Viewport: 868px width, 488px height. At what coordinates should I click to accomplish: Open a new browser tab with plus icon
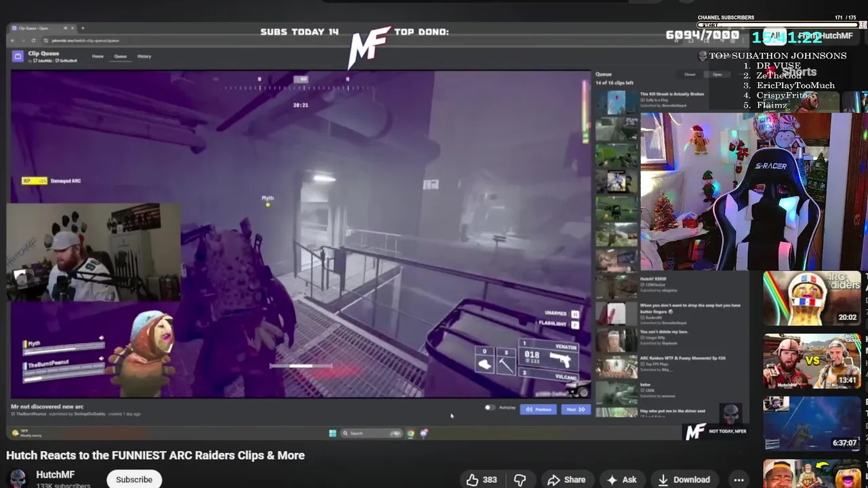[83, 28]
